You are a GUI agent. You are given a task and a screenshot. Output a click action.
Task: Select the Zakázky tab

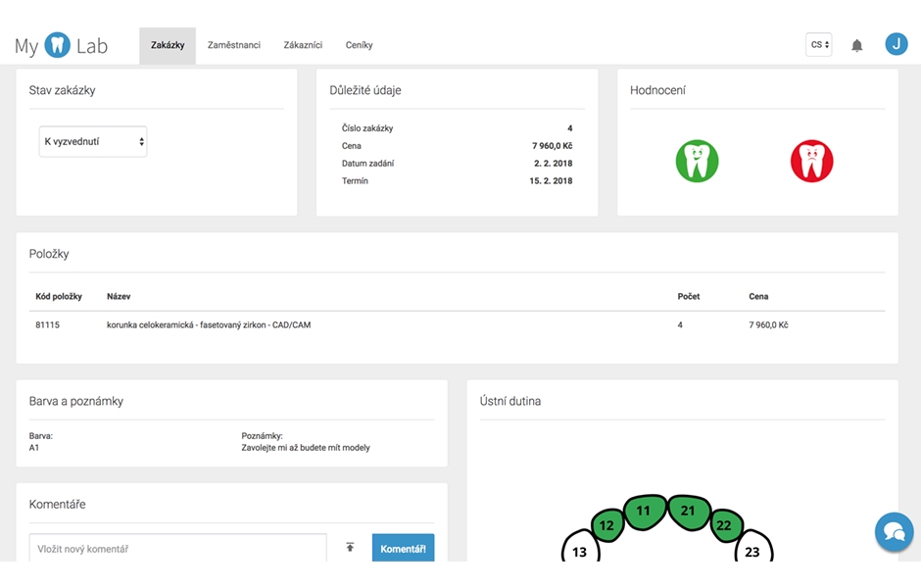coord(168,45)
